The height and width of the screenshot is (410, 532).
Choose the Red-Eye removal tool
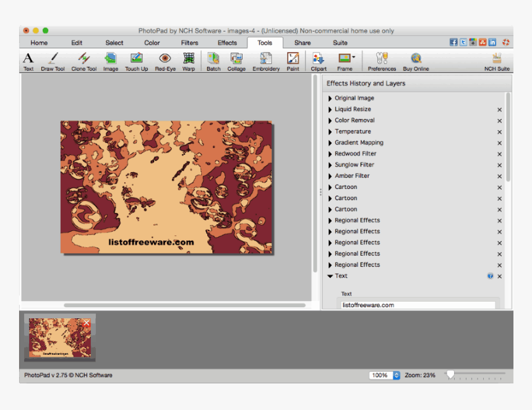tap(165, 61)
